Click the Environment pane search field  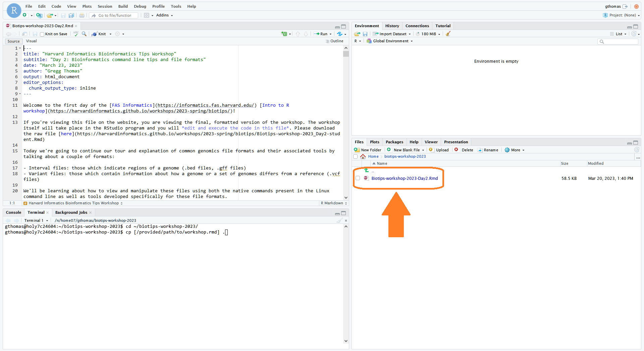[x=618, y=41]
